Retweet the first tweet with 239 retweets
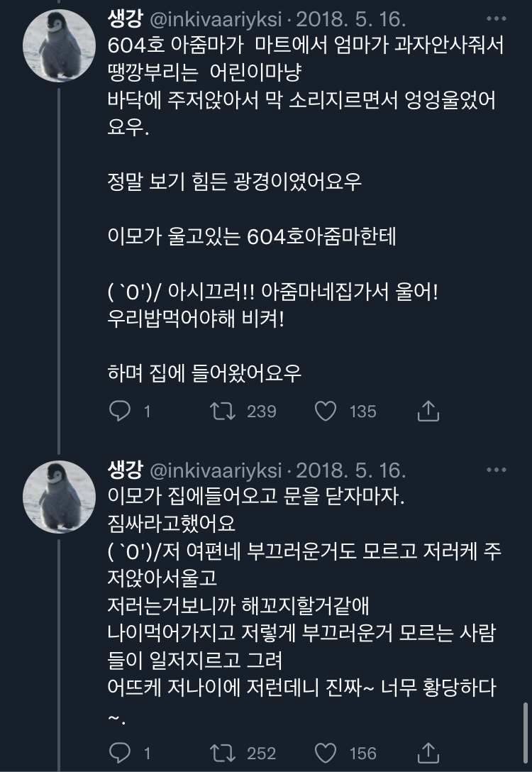This screenshot has width=532, height=772. 224,411
